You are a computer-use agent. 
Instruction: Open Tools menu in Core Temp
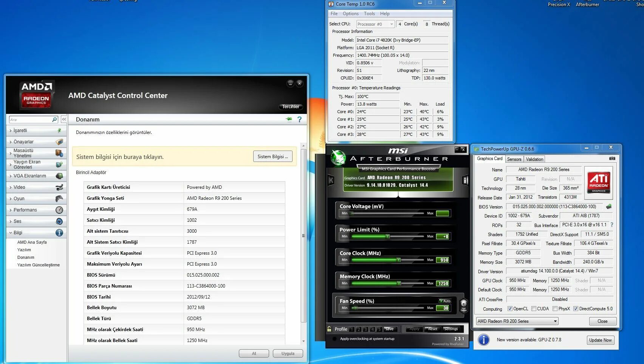369,14
